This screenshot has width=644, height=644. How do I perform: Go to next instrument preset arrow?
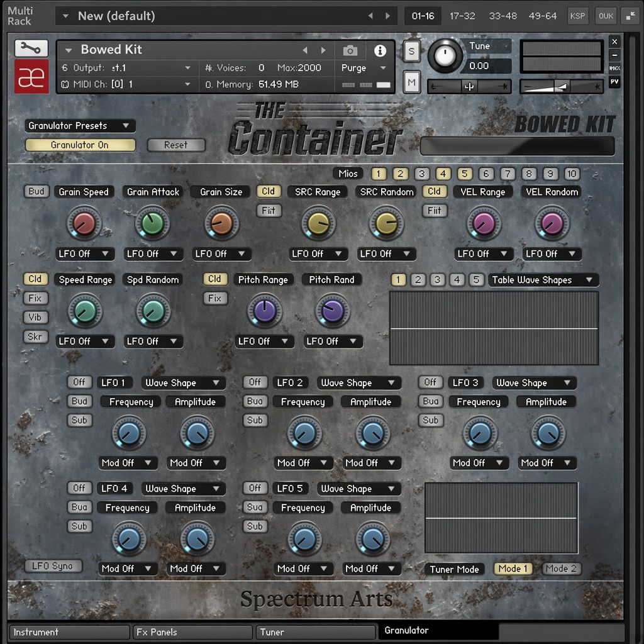323,50
